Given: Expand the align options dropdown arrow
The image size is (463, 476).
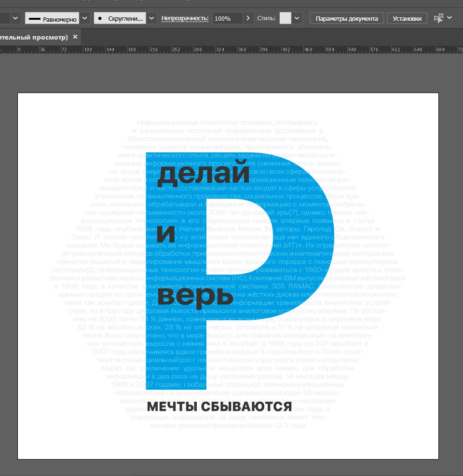Looking at the screenshot, I should [x=449, y=18].
